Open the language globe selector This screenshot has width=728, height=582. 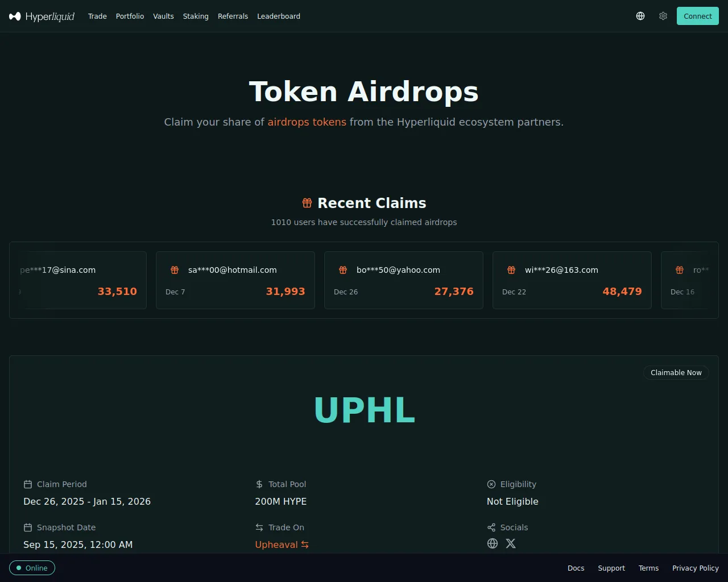[640, 16]
